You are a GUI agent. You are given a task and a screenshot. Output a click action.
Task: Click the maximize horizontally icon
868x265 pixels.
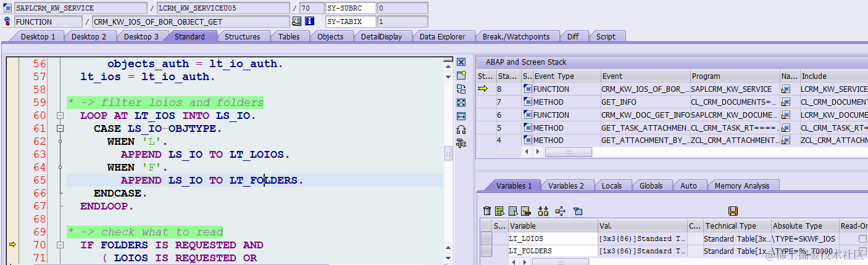[461, 116]
